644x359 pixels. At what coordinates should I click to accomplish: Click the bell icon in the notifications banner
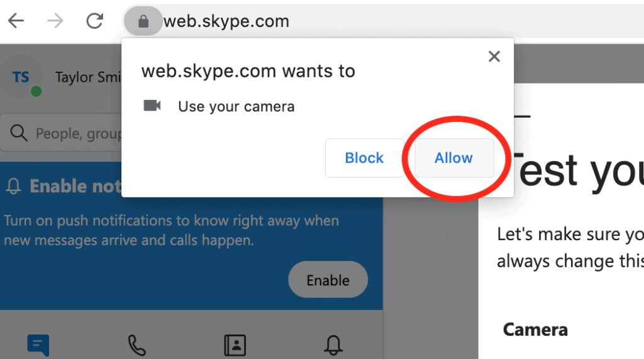click(13, 186)
